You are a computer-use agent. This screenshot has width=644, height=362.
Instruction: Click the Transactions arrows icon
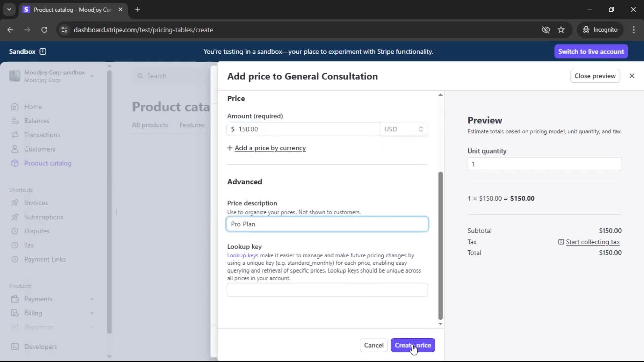coord(15,135)
